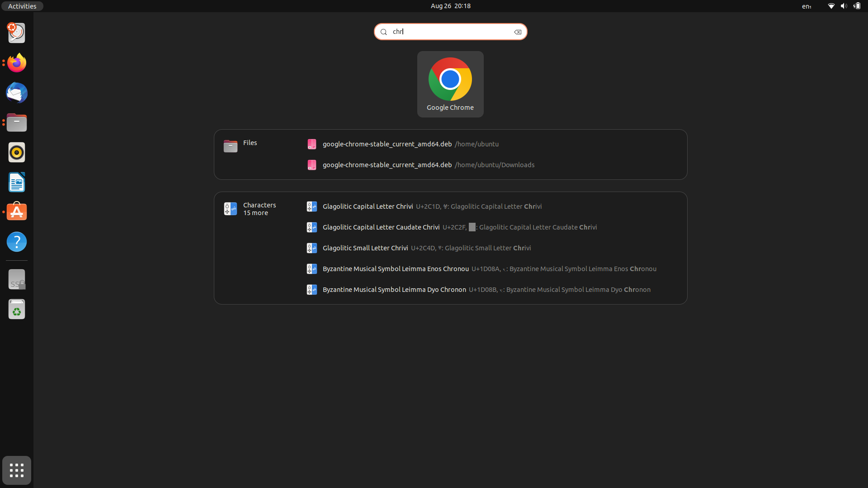
Task: Open google-chrome .deb in /home/ubuntu/Downloads
Action: [492, 165]
